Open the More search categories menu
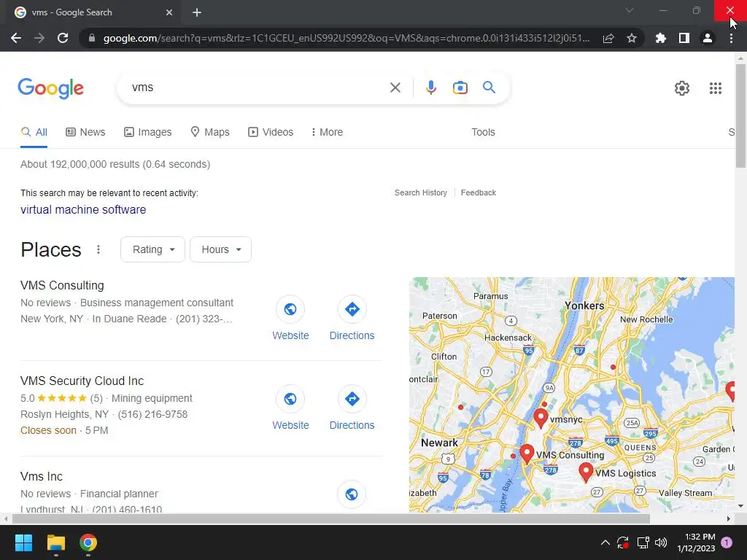Viewport: 747px width, 560px height. 327,132
